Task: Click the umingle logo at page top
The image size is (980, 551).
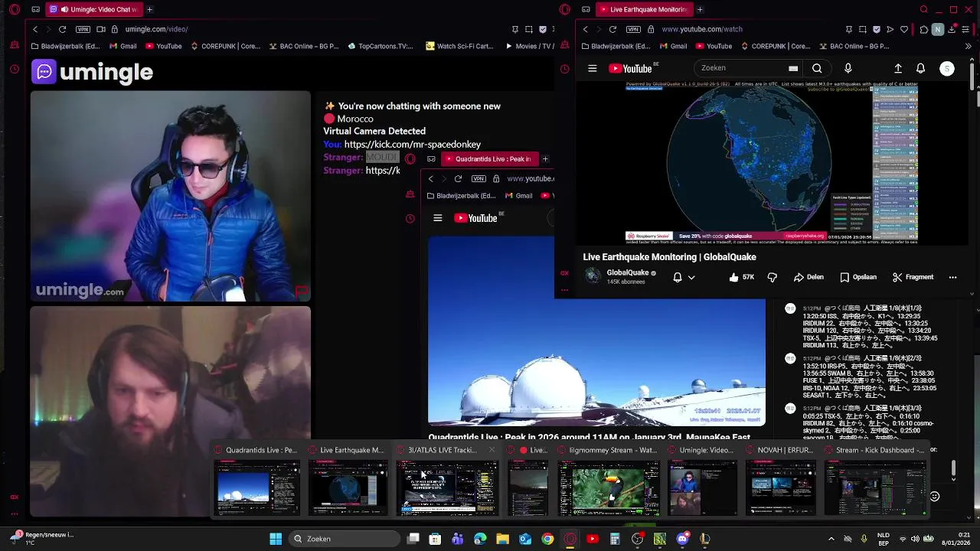Action: point(93,72)
